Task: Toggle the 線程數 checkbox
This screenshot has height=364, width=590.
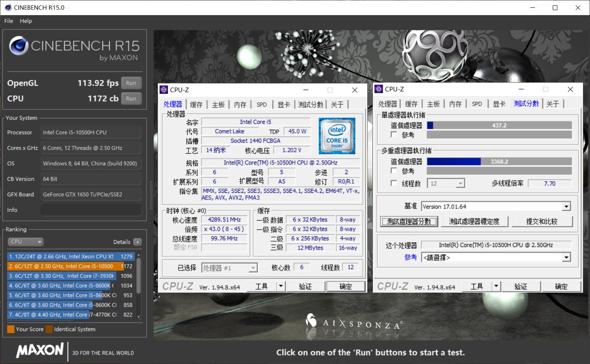Action: pyautogui.click(x=394, y=183)
